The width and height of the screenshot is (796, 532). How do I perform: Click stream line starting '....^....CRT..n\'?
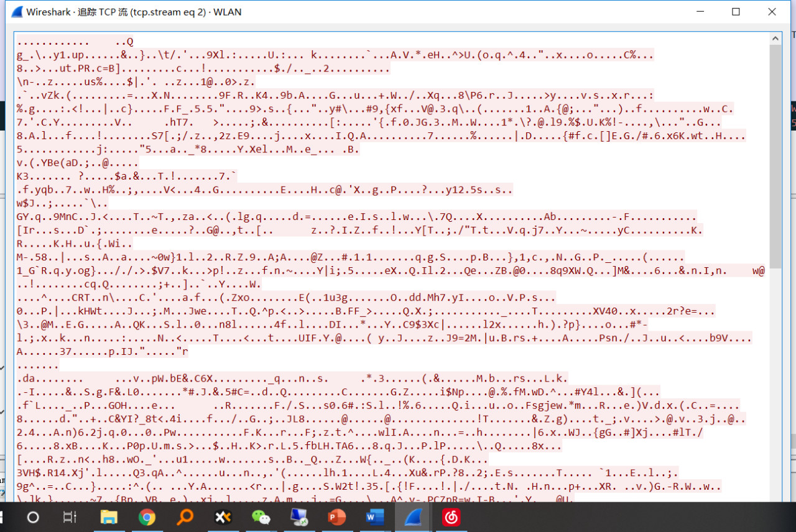tap(286, 298)
